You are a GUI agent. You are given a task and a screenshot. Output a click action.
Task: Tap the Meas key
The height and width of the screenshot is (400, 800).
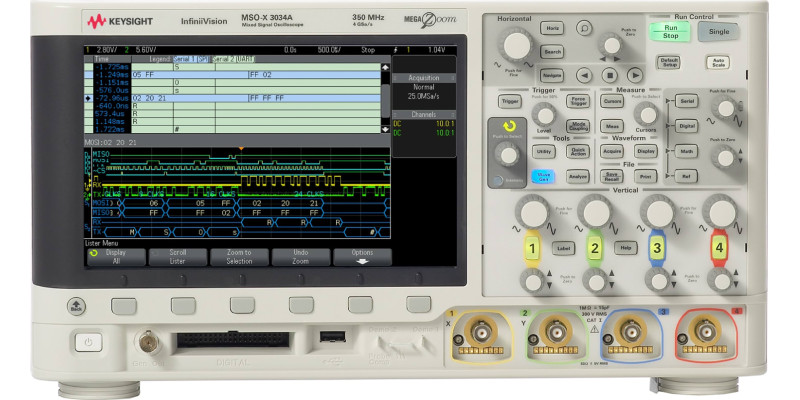(x=612, y=126)
